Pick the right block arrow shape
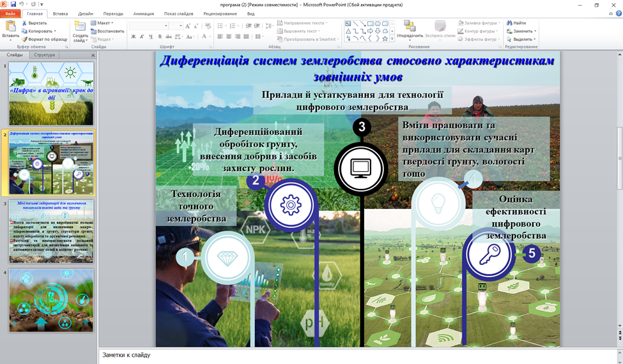Screen dimensions: 623x364 (371, 31)
